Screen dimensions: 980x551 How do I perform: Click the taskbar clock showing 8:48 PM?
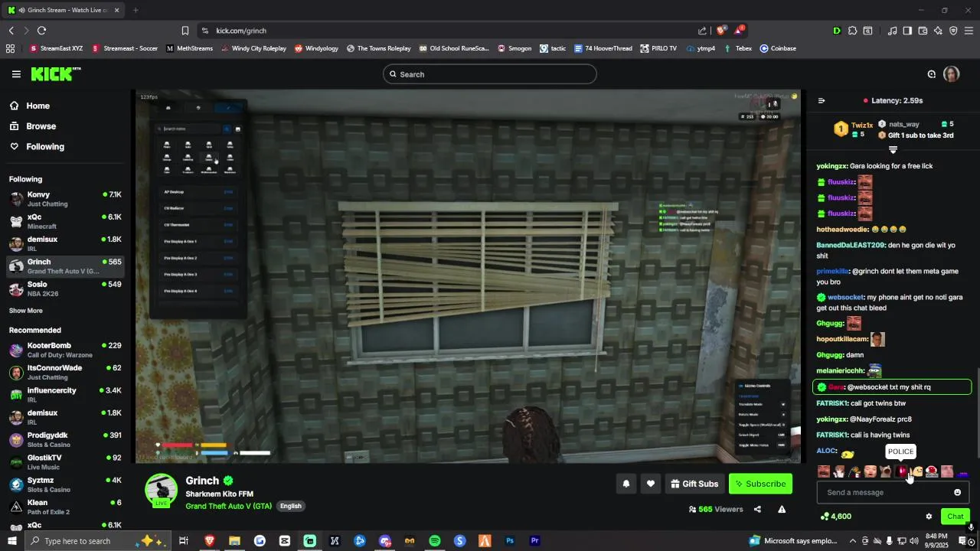[x=936, y=541]
